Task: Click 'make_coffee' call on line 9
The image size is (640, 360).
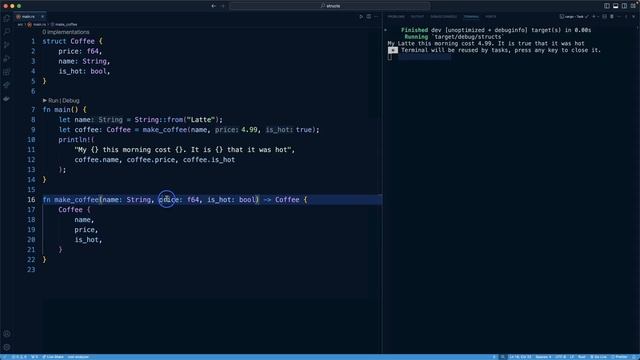Action: click(x=165, y=129)
